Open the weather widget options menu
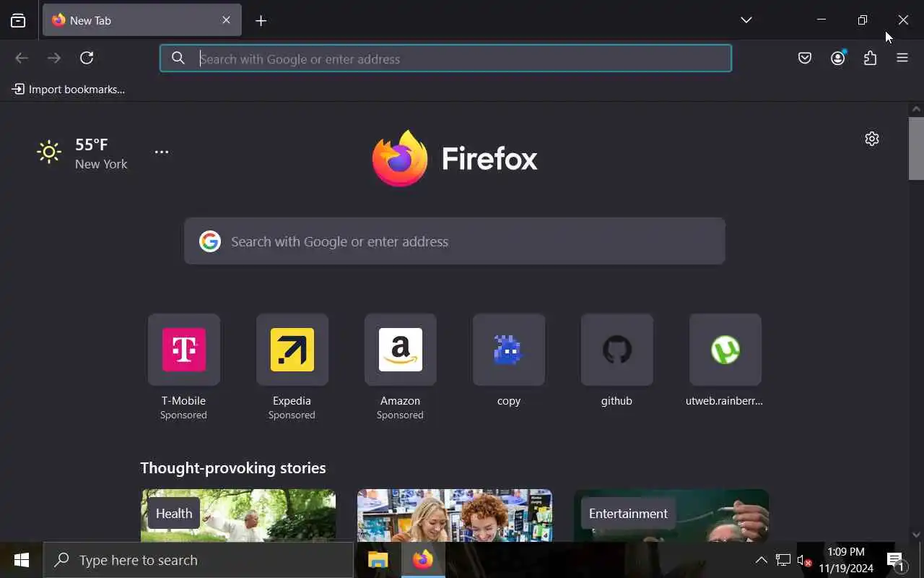Image resolution: width=924 pixels, height=578 pixels. click(162, 152)
